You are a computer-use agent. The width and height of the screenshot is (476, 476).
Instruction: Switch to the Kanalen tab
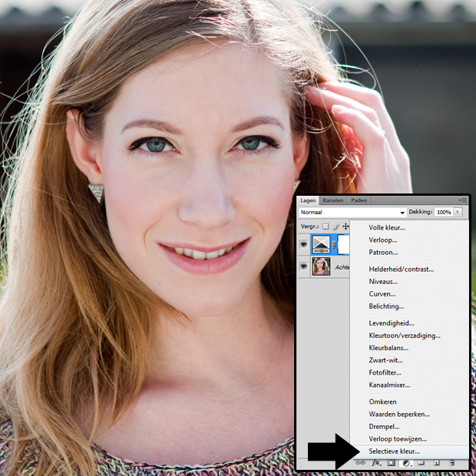pos(332,200)
